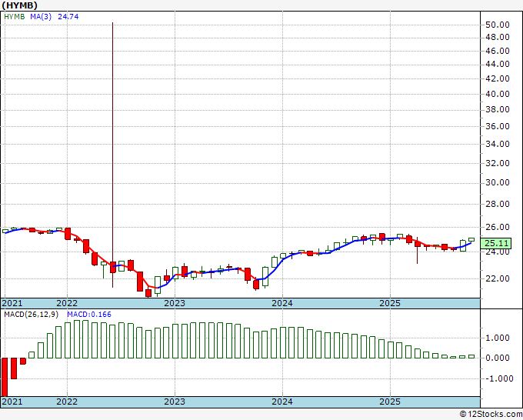Click the 28.00 price axis label
The width and height of the screenshot is (523, 420).
point(498,204)
